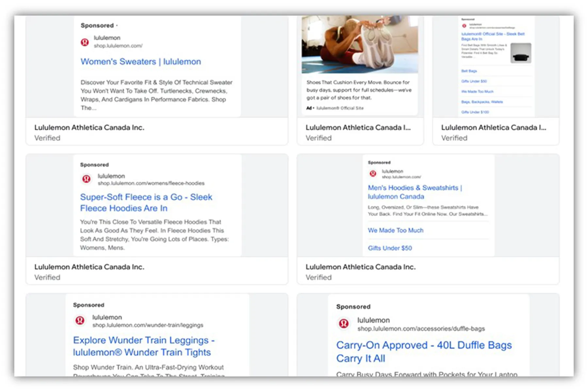Click lululemon logo in Women's Sweaters ad

(x=85, y=42)
